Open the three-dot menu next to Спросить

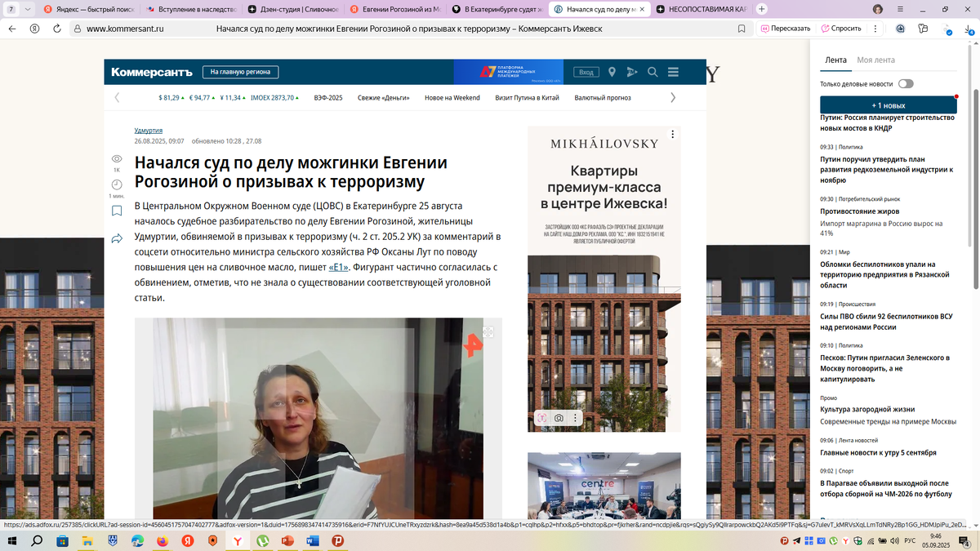(x=875, y=28)
